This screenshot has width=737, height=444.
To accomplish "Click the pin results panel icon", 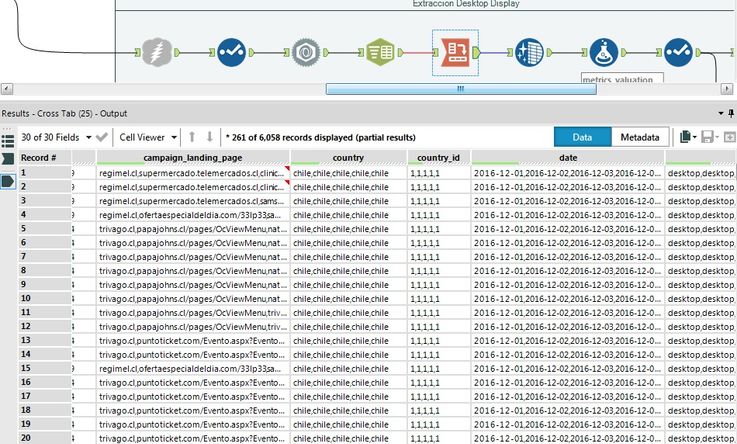I will click(731, 113).
